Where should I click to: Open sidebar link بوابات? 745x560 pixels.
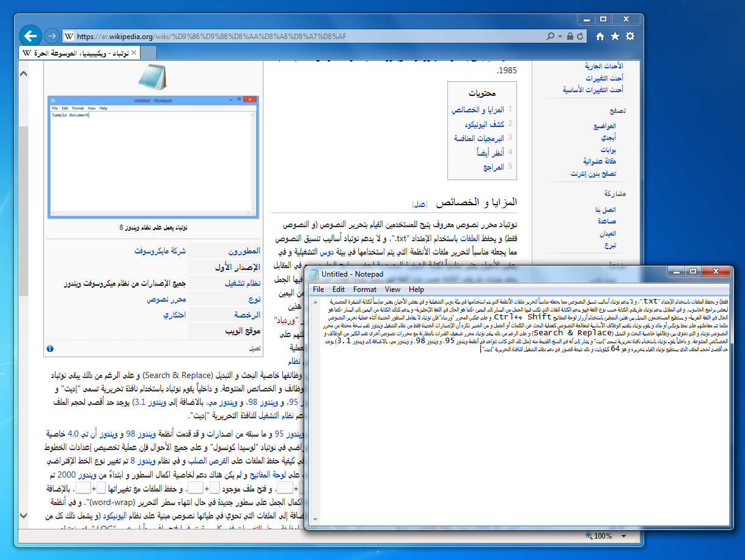click(x=608, y=150)
